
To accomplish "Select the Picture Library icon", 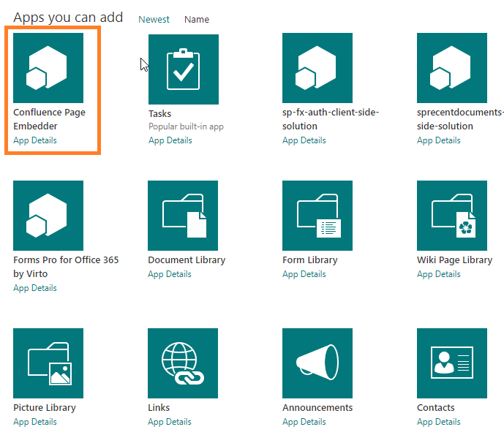I will (x=48, y=363).
